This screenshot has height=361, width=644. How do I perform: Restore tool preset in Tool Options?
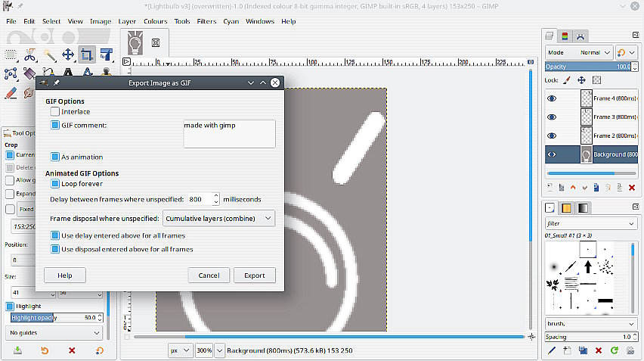(45, 350)
